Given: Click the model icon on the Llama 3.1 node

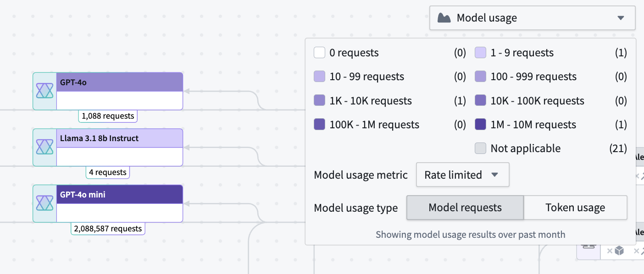Looking at the screenshot, I should point(44,147).
